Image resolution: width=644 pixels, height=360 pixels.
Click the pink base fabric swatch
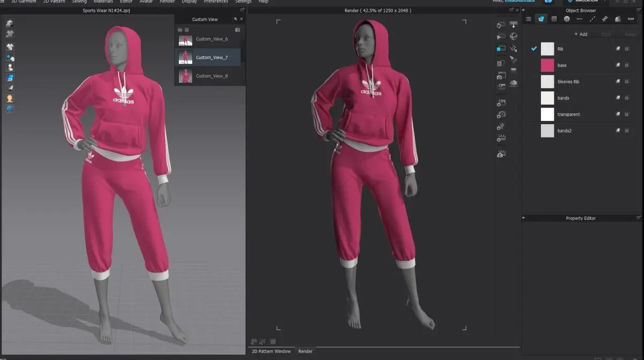click(547, 65)
